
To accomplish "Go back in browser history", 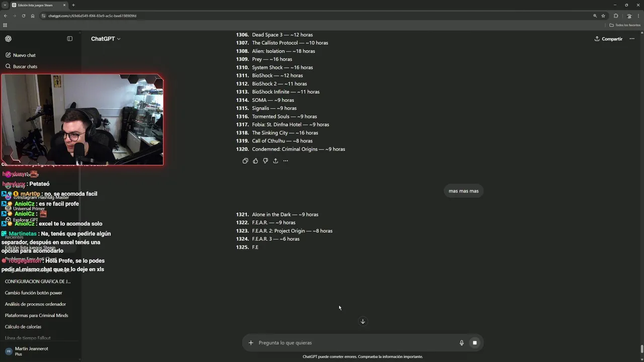I will 6,16.
